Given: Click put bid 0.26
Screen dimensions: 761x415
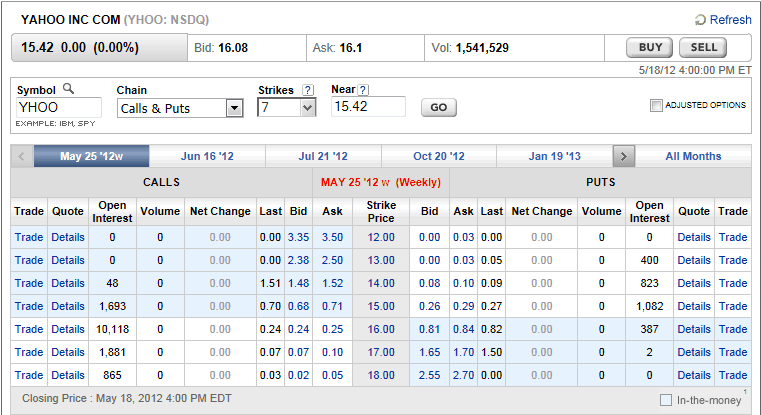Looking at the screenshot, I should click(x=430, y=306).
